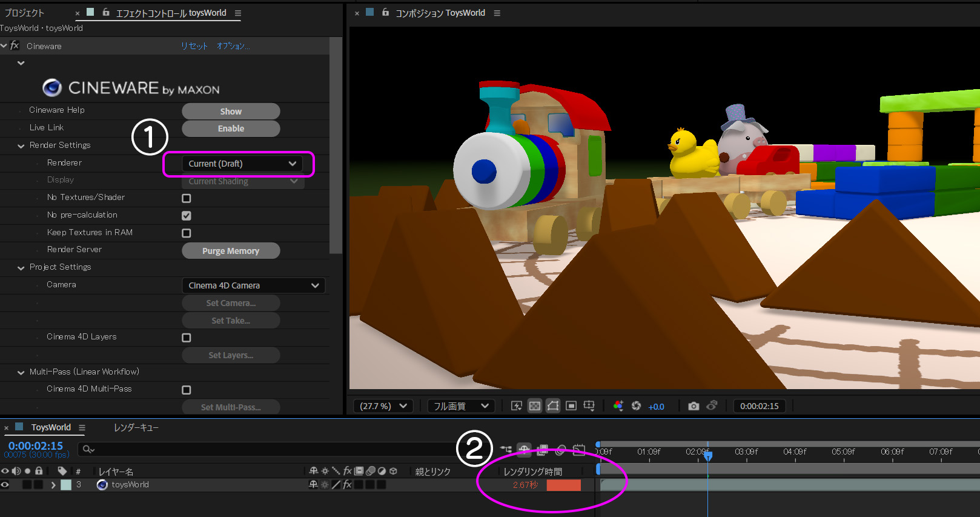Viewport: 980px width, 517px height.
Task: Click the Live Link Enable button
Action: (x=231, y=128)
